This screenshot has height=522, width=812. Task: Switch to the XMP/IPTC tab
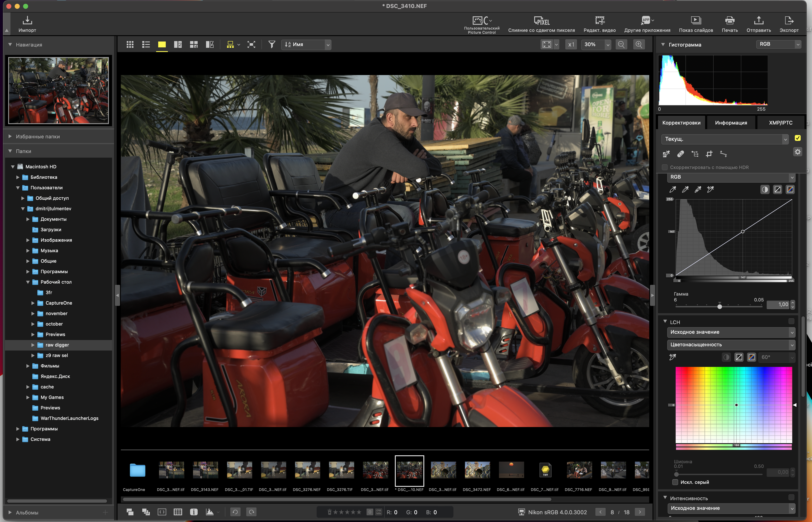tap(781, 123)
